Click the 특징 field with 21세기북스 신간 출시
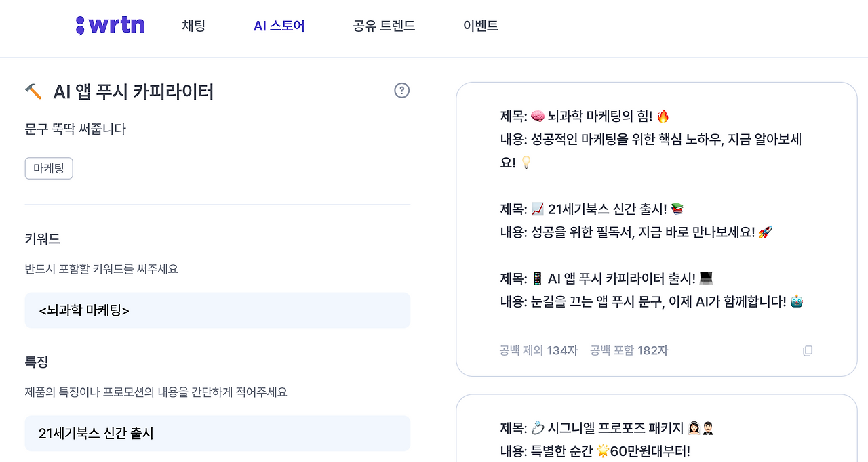This screenshot has width=868, height=462. tap(217, 433)
